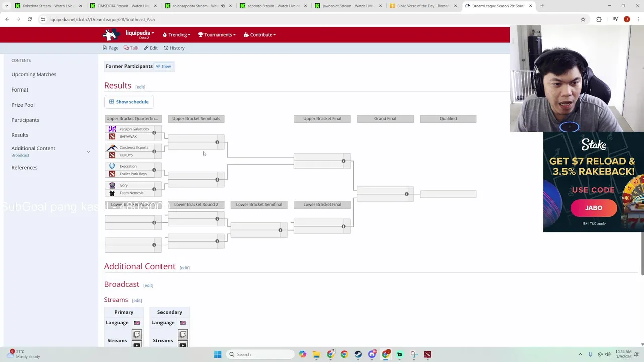Click the Execration team logo
The height and width of the screenshot is (362, 644).
112,166
